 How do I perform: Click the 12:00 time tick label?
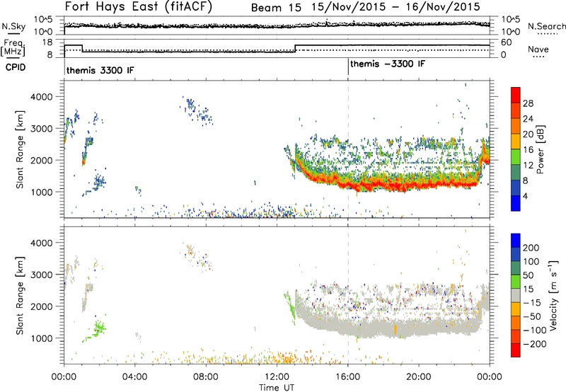click(277, 376)
